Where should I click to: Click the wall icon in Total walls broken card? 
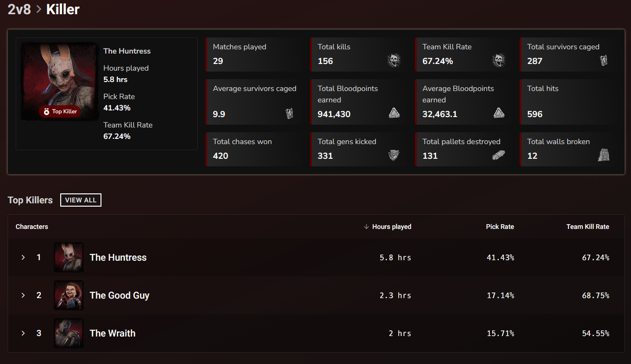click(604, 155)
